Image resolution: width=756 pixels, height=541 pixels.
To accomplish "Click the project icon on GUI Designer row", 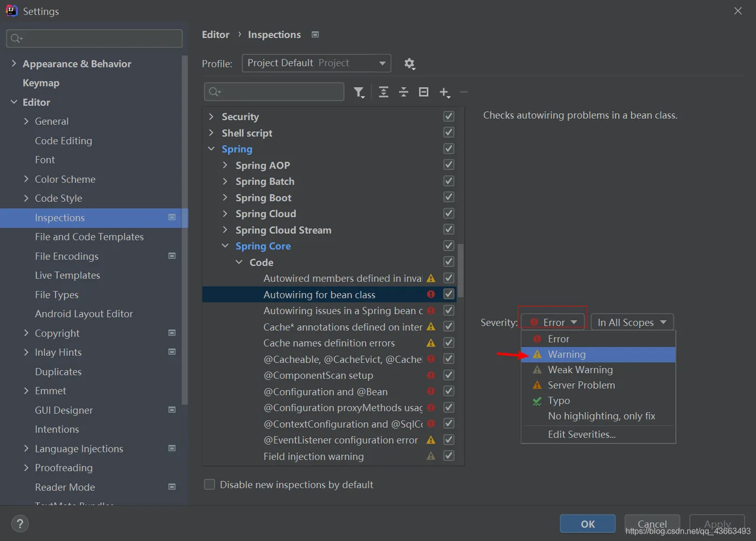I will click(x=172, y=410).
